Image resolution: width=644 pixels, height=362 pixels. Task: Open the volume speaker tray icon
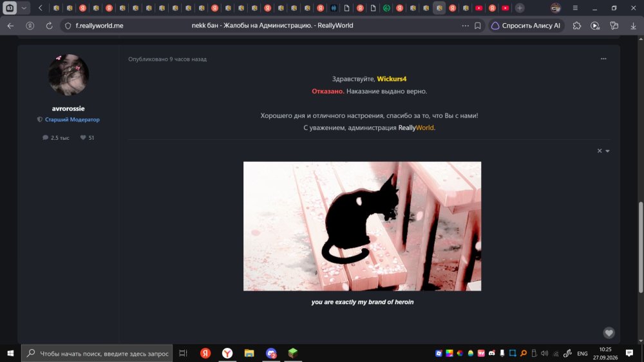tap(545, 354)
